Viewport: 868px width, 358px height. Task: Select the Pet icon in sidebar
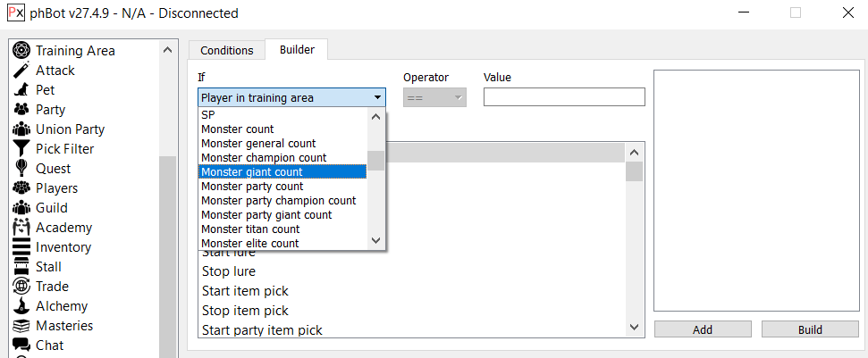click(21, 90)
